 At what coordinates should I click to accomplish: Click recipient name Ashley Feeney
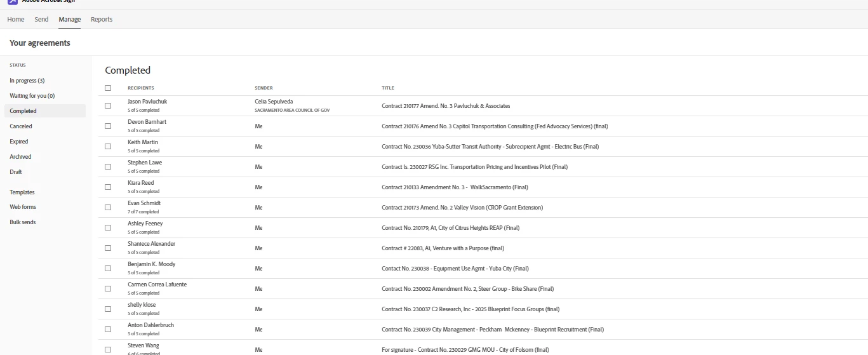pyautogui.click(x=145, y=224)
